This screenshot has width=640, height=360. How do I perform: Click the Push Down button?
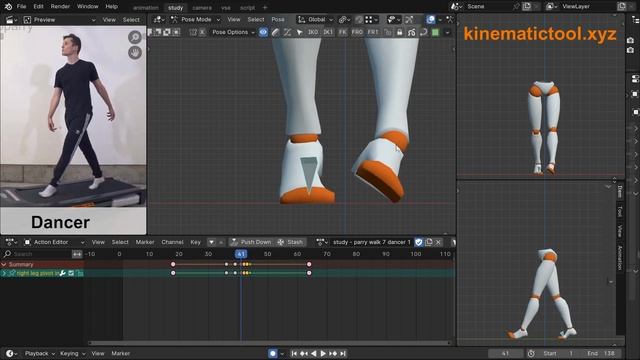tap(251, 242)
